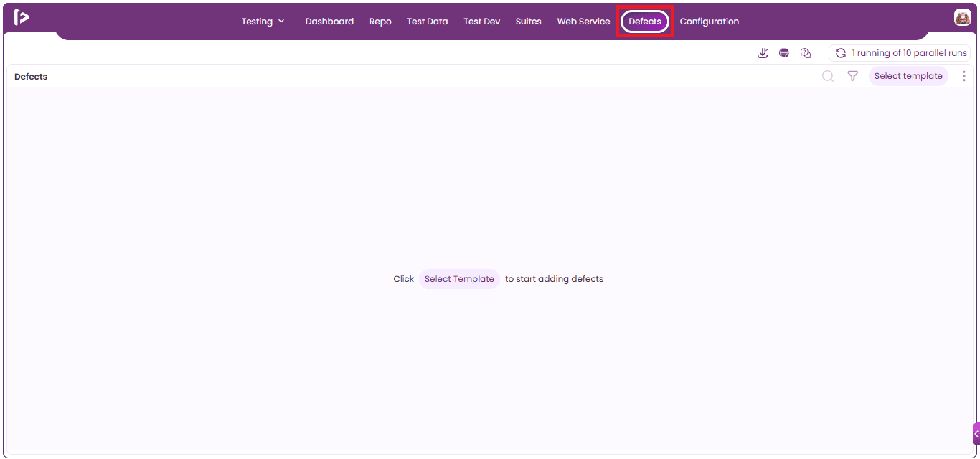Screen dimensions: 980x459
Task: Go to the Dashboard tab
Action: coord(329,22)
